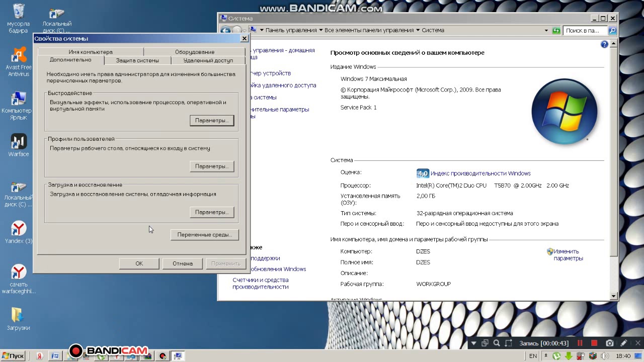
Task: Click the DZES computer name value
Action: pyautogui.click(x=423, y=251)
